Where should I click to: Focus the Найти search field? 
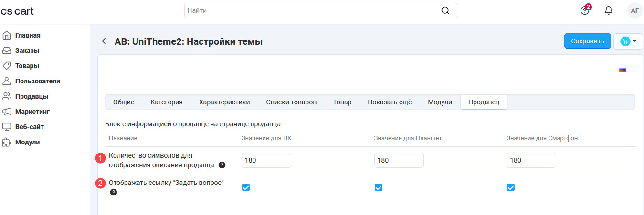[x=321, y=10]
